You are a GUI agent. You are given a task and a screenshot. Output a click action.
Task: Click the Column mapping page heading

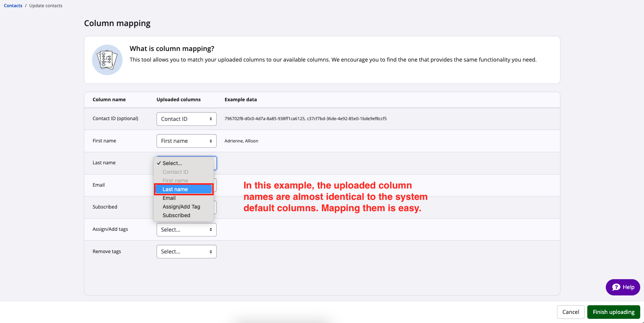tap(117, 23)
